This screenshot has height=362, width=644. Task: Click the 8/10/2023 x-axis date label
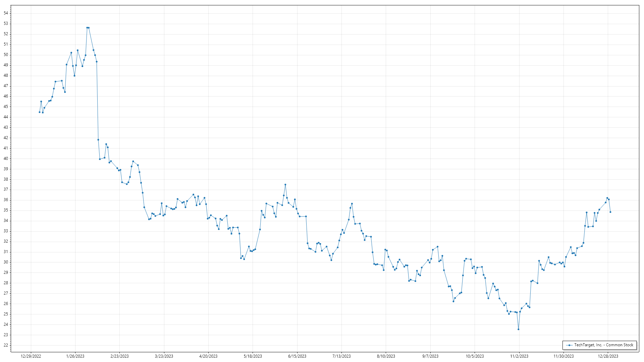point(386,356)
